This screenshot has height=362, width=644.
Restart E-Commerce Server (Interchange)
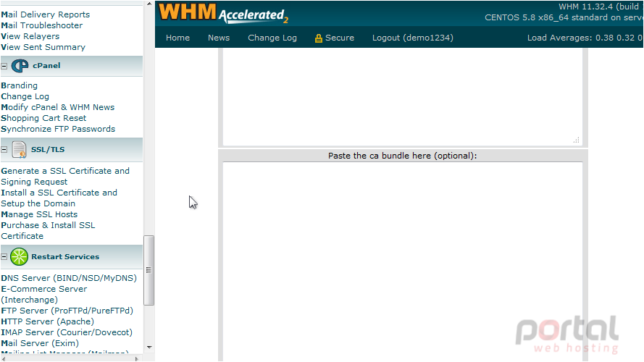pyautogui.click(x=44, y=294)
